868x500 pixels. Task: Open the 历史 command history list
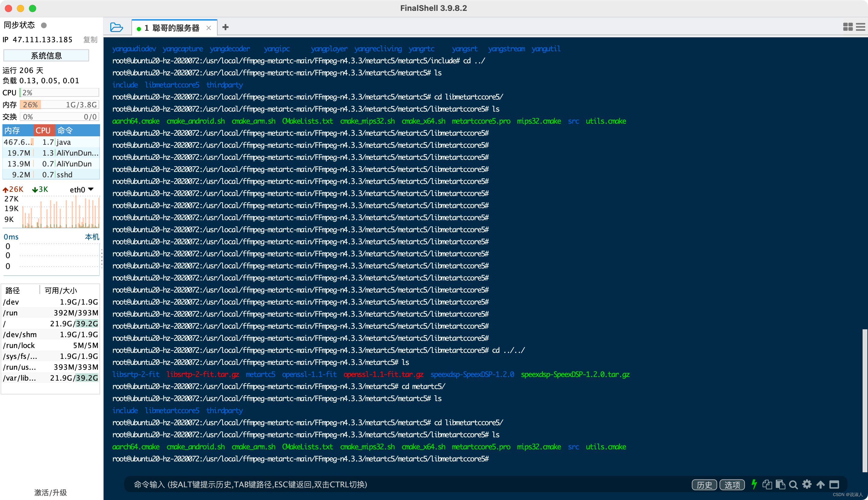click(x=704, y=485)
